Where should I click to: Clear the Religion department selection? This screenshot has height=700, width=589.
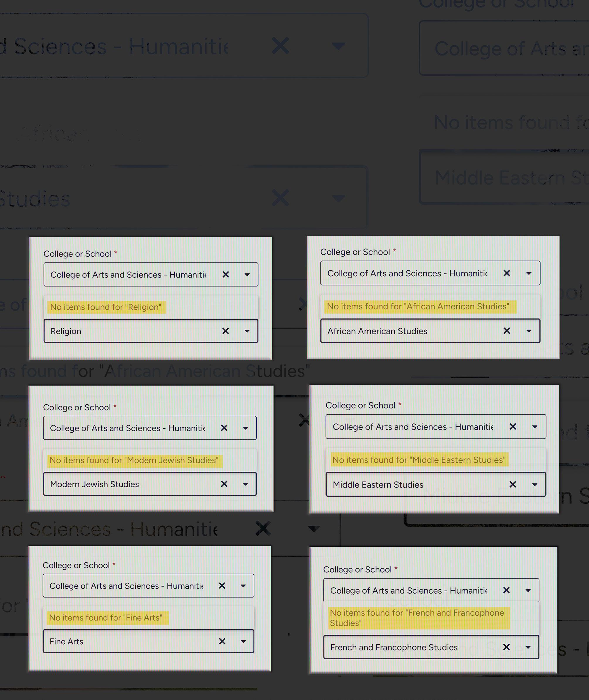point(225,331)
